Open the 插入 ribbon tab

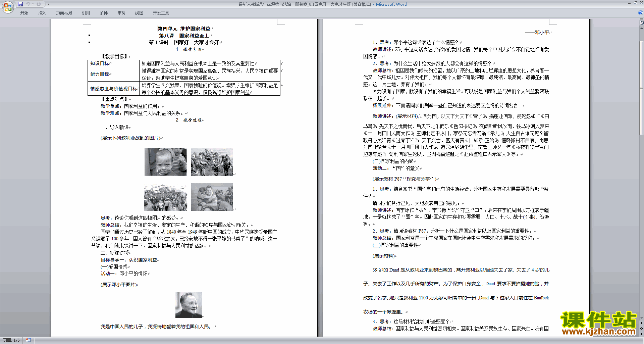tap(42, 13)
